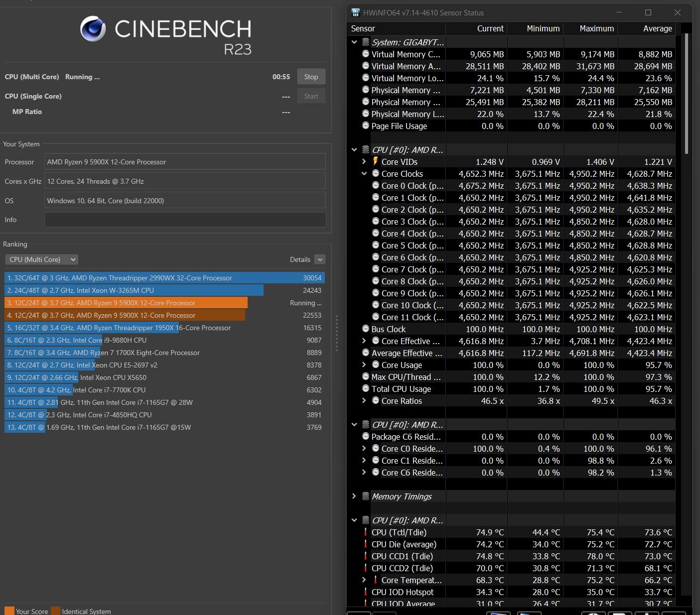The image size is (700, 615).
Task: Click the Max CPU/Thread usage sensor icon
Action: click(x=366, y=376)
